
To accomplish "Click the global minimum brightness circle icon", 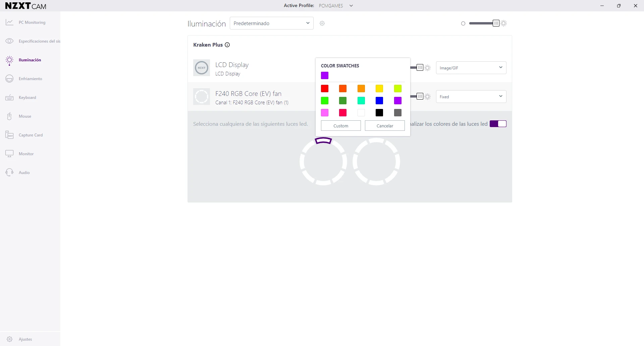I will [x=463, y=23].
